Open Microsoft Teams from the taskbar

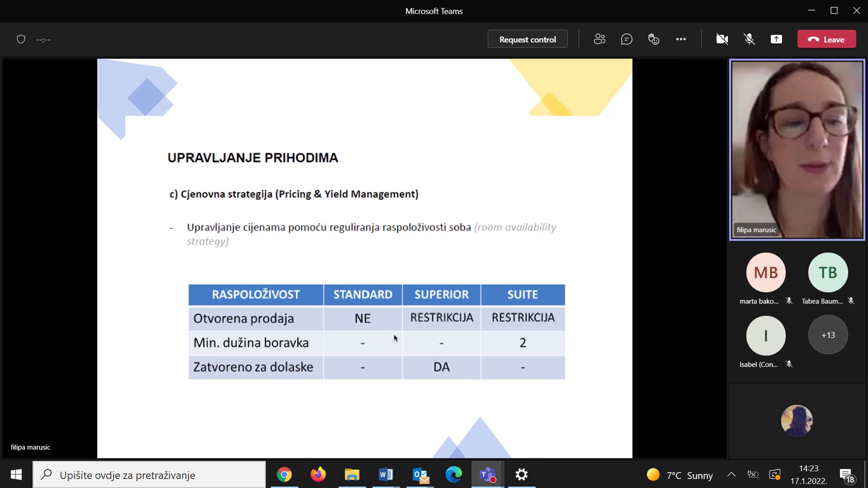(x=487, y=475)
